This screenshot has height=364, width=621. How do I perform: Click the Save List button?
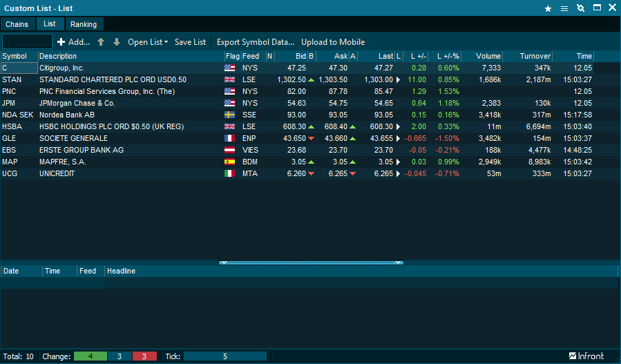pos(190,42)
